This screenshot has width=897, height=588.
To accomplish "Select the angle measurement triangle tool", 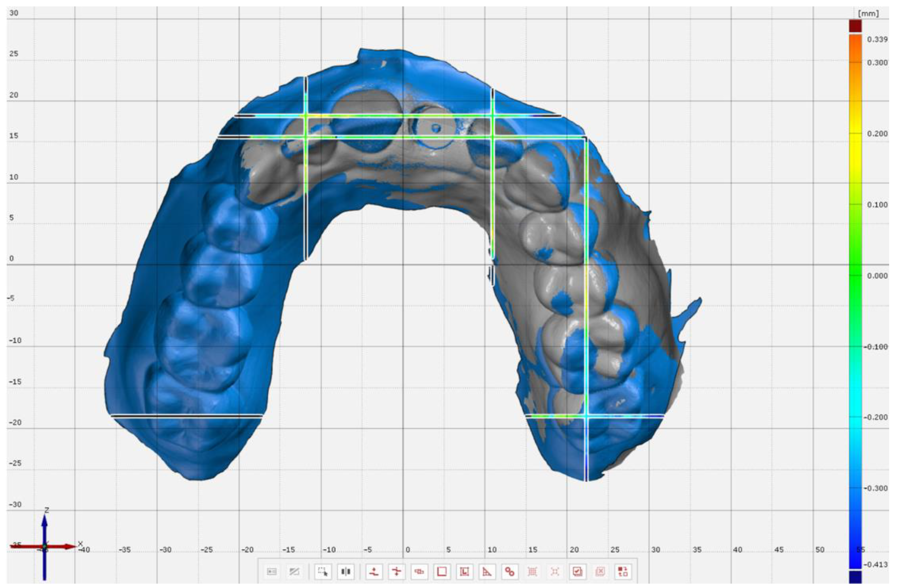I will pyautogui.click(x=487, y=572).
